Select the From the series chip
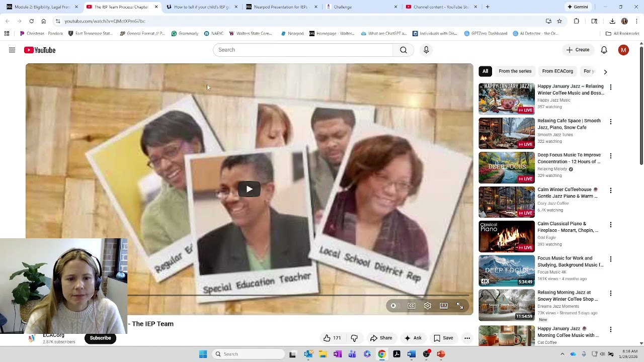644x362 pixels. point(515,71)
